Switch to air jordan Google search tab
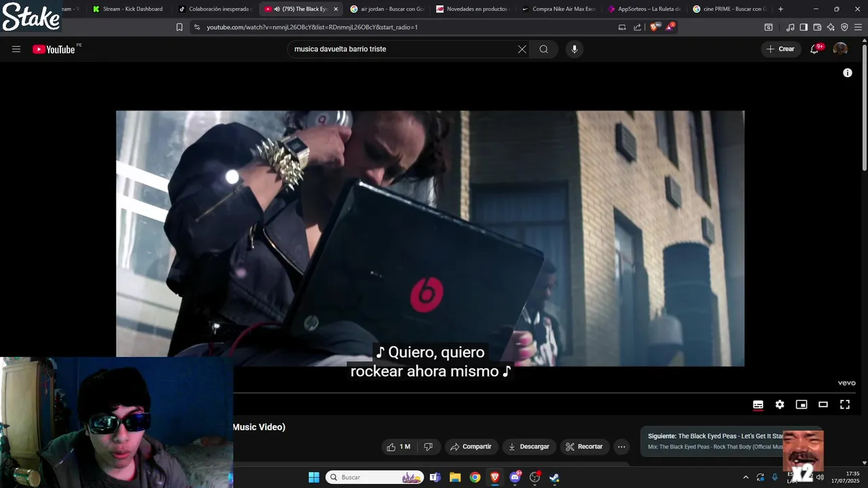Image resolution: width=868 pixels, height=488 pixels. (x=387, y=9)
